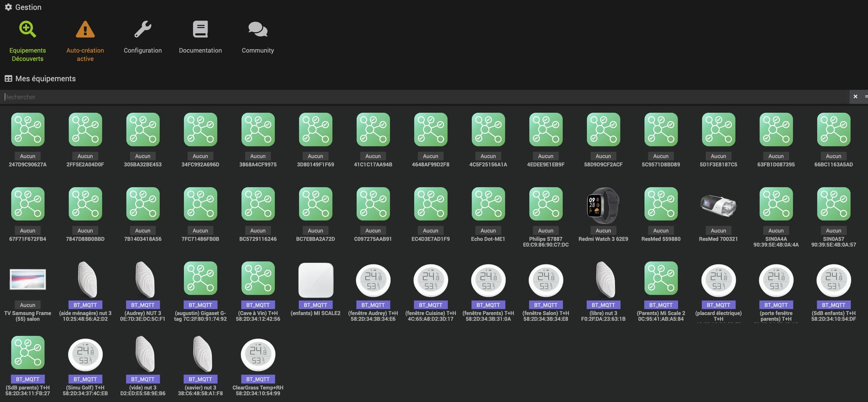Open the ResMed 700321 equipment
868x402 pixels.
(x=718, y=206)
